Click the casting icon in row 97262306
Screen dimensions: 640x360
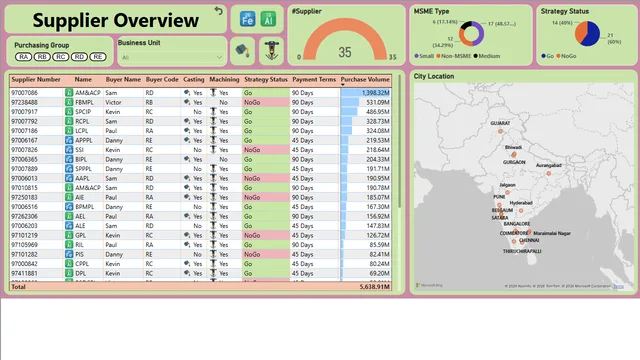tap(187, 216)
